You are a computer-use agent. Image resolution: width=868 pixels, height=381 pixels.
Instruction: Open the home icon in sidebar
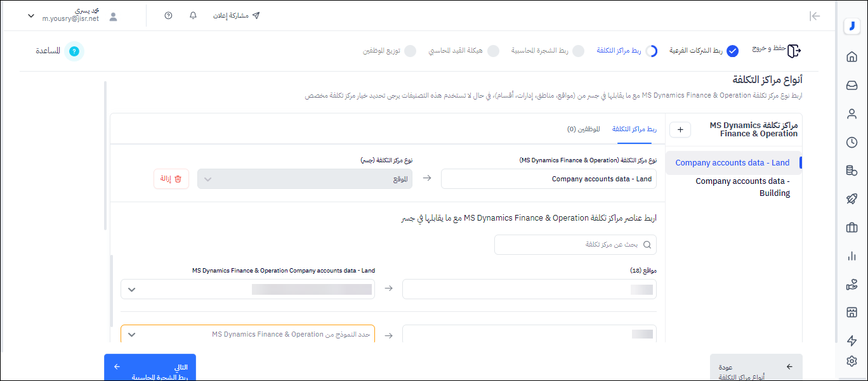(x=852, y=57)
